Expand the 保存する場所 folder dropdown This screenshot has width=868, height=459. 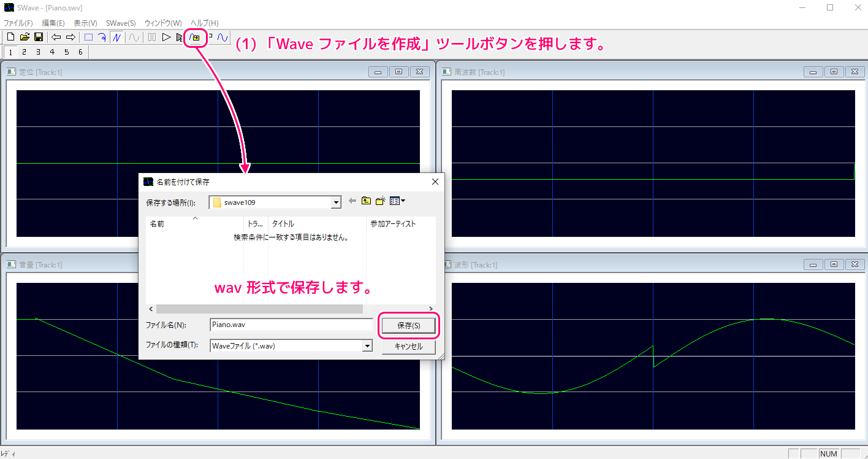pyautogui.click(x=335, y=202)
